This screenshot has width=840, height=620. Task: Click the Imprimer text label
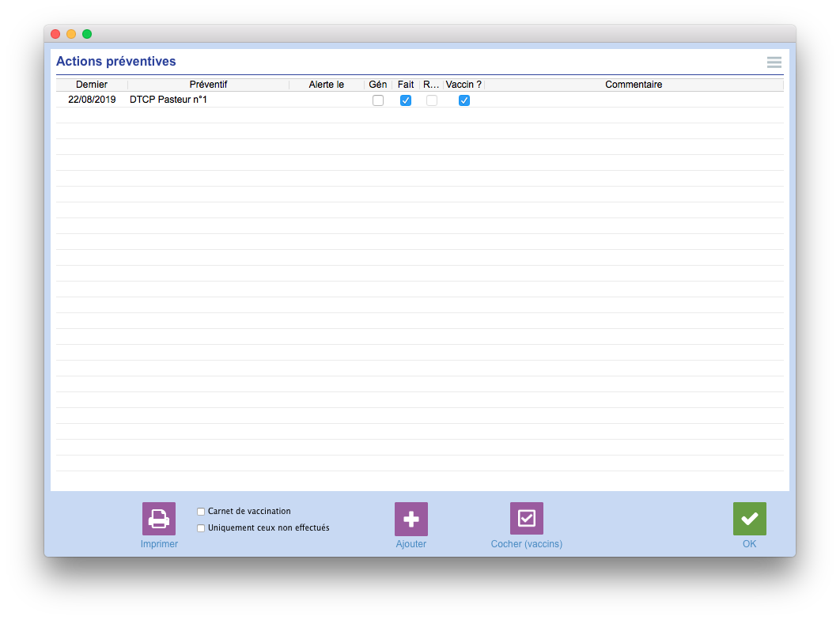click(159, 544)
